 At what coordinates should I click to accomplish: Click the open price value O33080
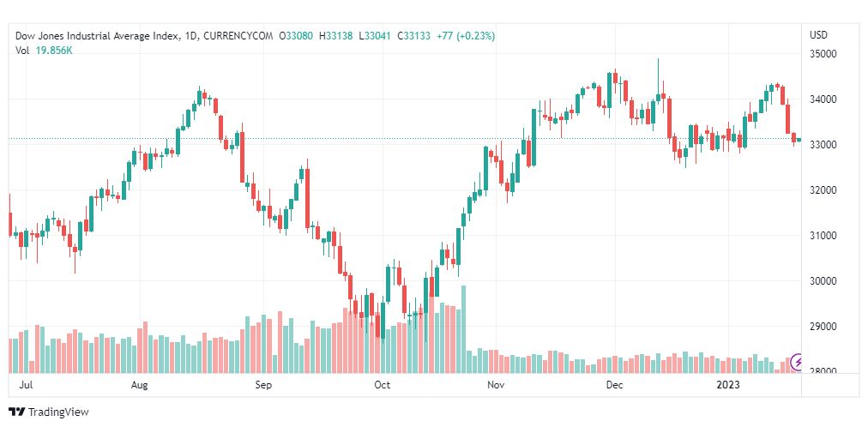point(298,36)
